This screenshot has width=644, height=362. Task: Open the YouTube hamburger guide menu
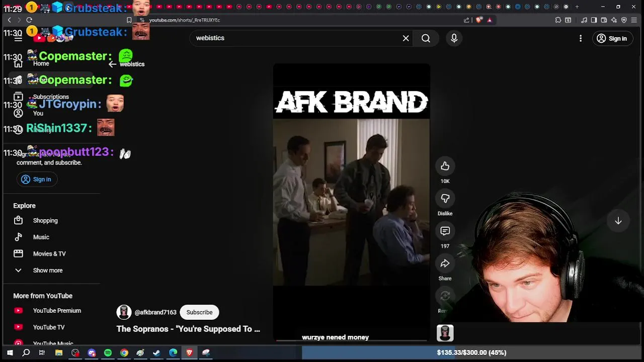(18, 38)
